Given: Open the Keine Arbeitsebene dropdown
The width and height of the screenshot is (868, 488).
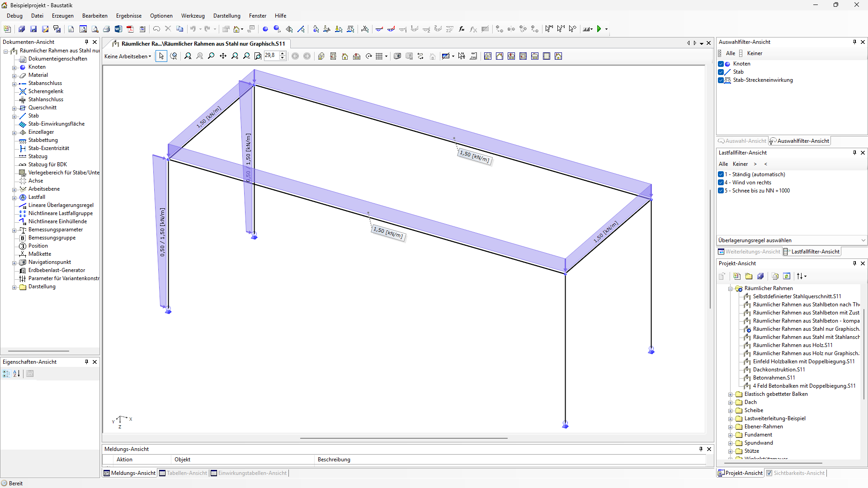Looking at the screenshot, I should (x=128, y=56).
